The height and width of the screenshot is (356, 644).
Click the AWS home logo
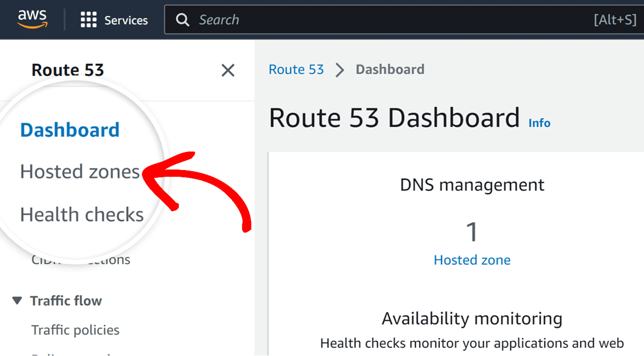[32, 18]
